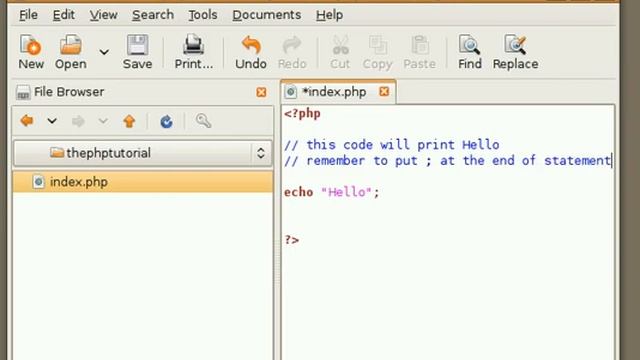The height and width of the screenshot is (360, 640).
Task: Click the file browser search magnifier icon
Action: point(203,121)
